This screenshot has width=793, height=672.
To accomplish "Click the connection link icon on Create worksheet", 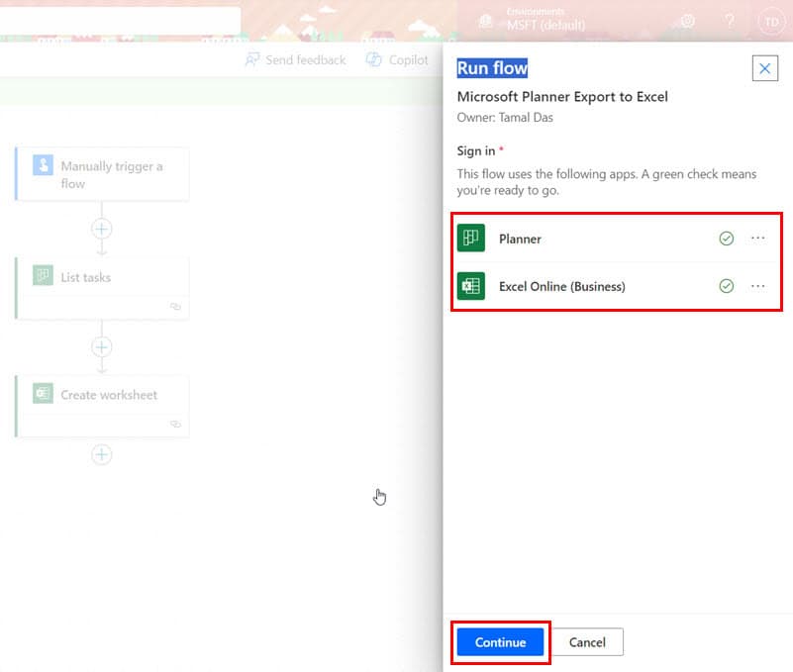I will point(175,424).
